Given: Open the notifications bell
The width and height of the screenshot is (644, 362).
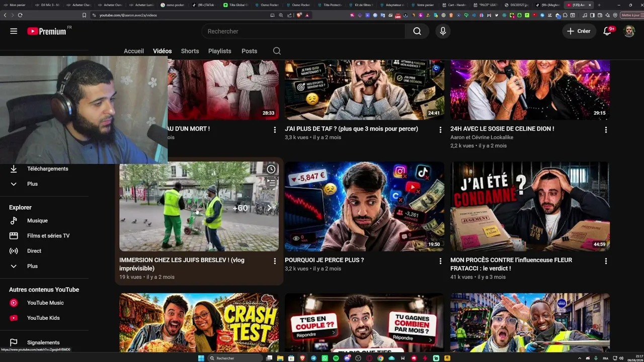Looking at the screenshot, I should (607, 31).
